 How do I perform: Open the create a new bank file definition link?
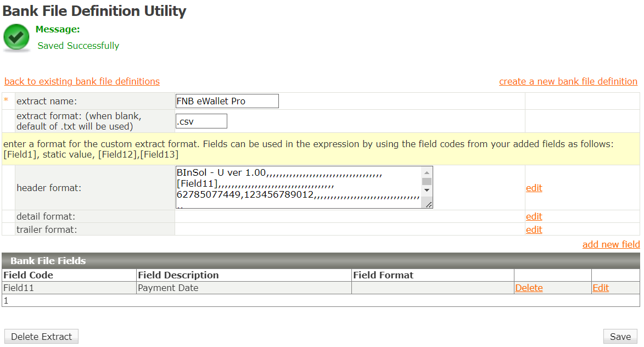tap(568, 81)
